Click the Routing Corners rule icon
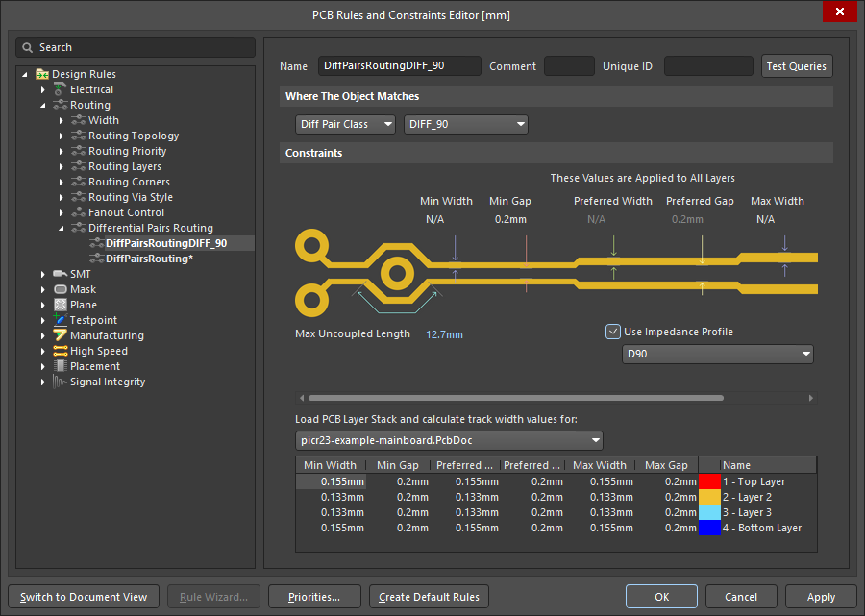Screen dimensions: 865x616 click(x=79, y=182)
